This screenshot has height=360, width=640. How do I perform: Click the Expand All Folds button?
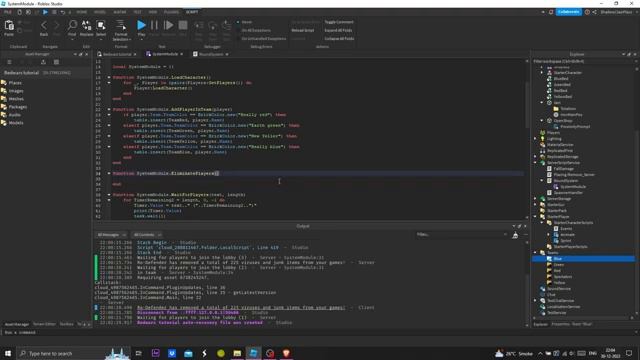pos(338,30)
